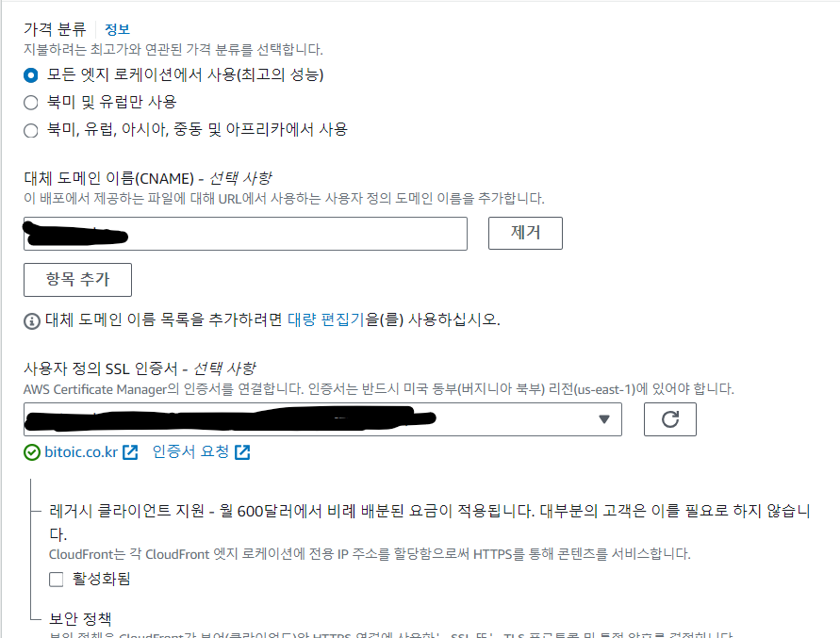840x638 pixels.
Task: Click the 항목 추가 button
Action: coord(77,280)
